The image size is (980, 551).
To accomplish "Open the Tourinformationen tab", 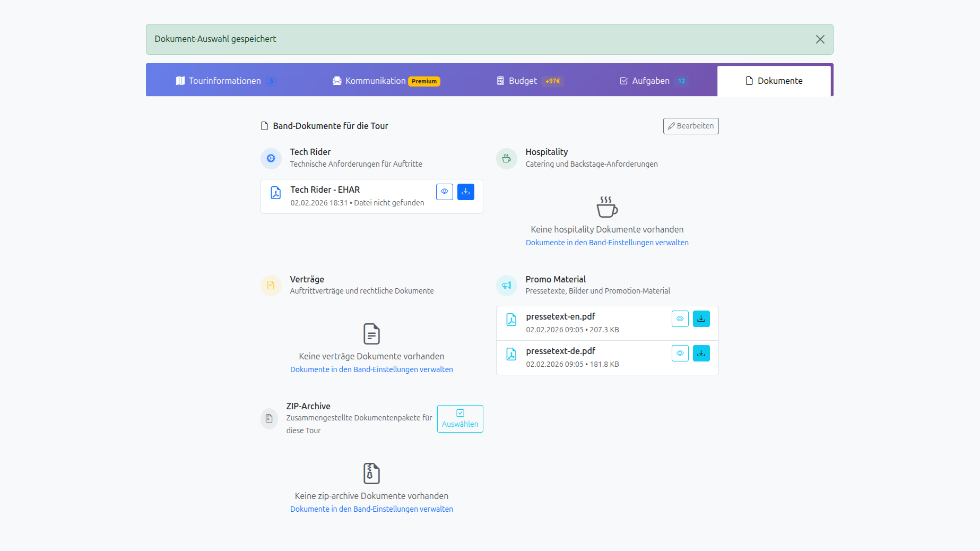I will click(x=224, y=81).
